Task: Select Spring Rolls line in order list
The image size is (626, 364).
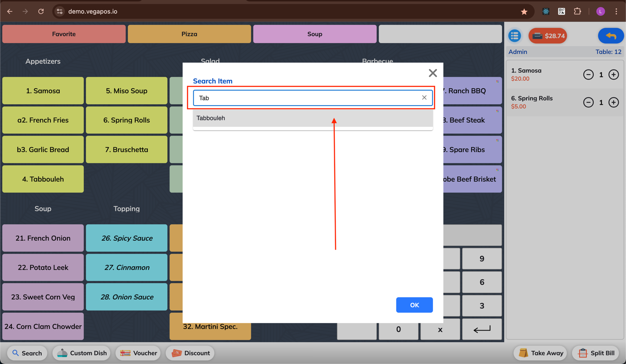Action: coord(565,103)
